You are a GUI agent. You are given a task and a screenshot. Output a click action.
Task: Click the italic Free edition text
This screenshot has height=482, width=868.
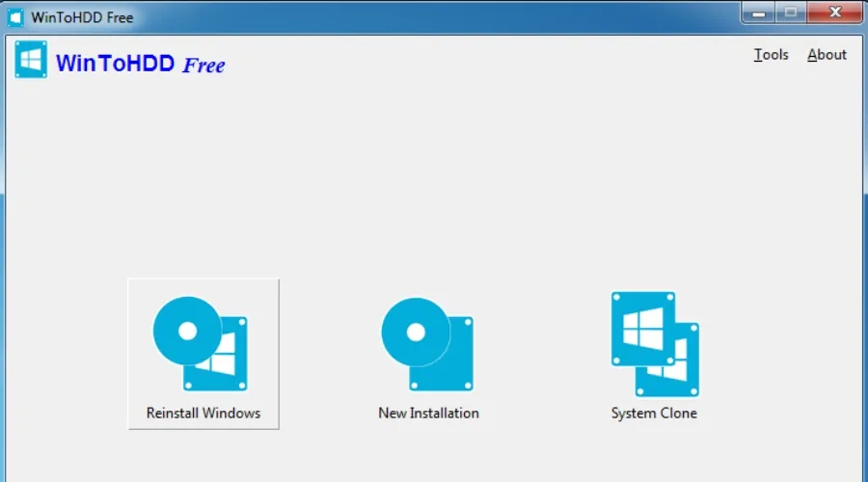pos(203,65)
